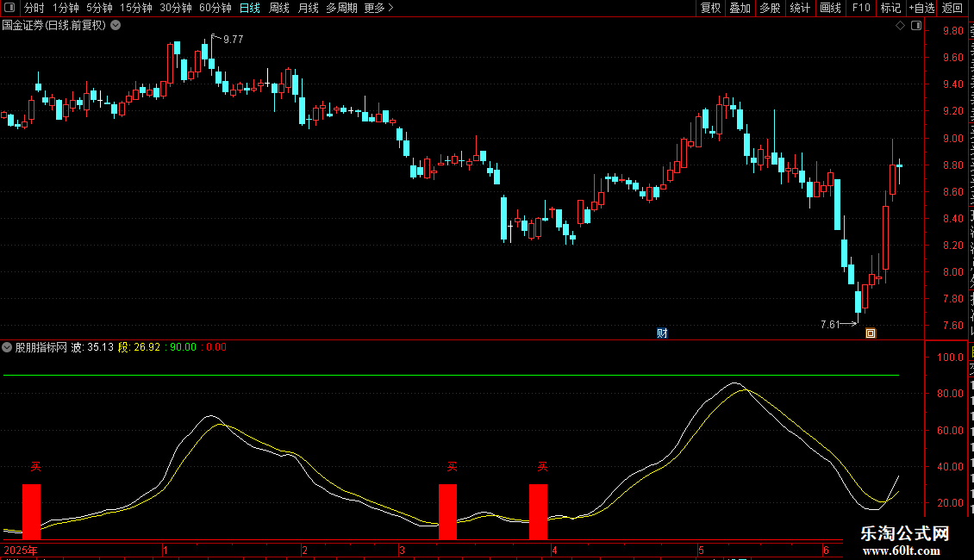This screenshot has width=974, height=560.
Task: Click the 叠加 overlay button
Action: pos(740,8)
